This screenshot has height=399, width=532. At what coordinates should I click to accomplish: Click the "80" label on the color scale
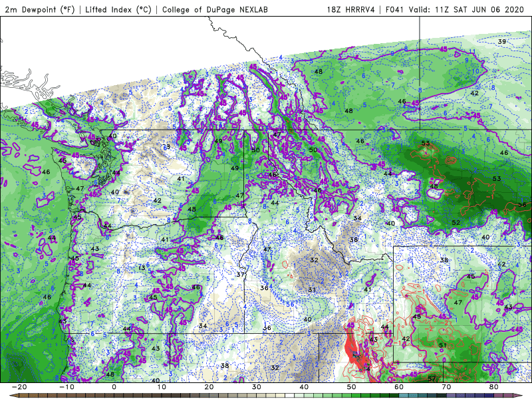[x=494, y=387]
